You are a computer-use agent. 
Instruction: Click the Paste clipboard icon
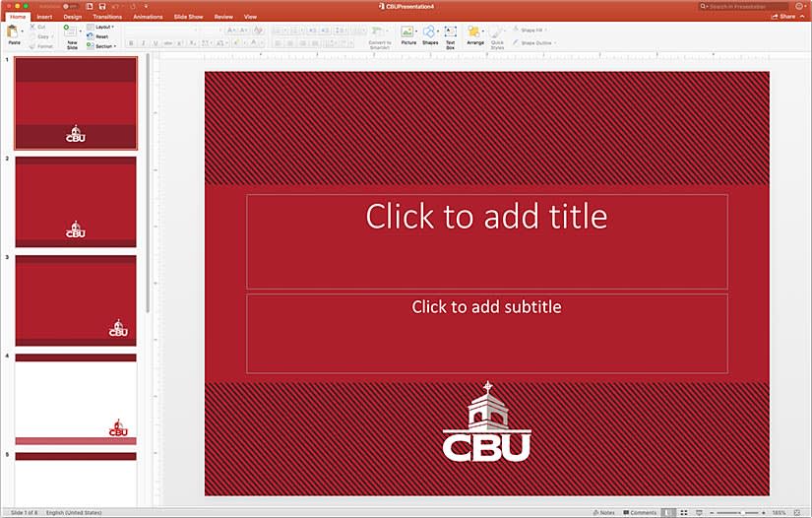point(13,32)
